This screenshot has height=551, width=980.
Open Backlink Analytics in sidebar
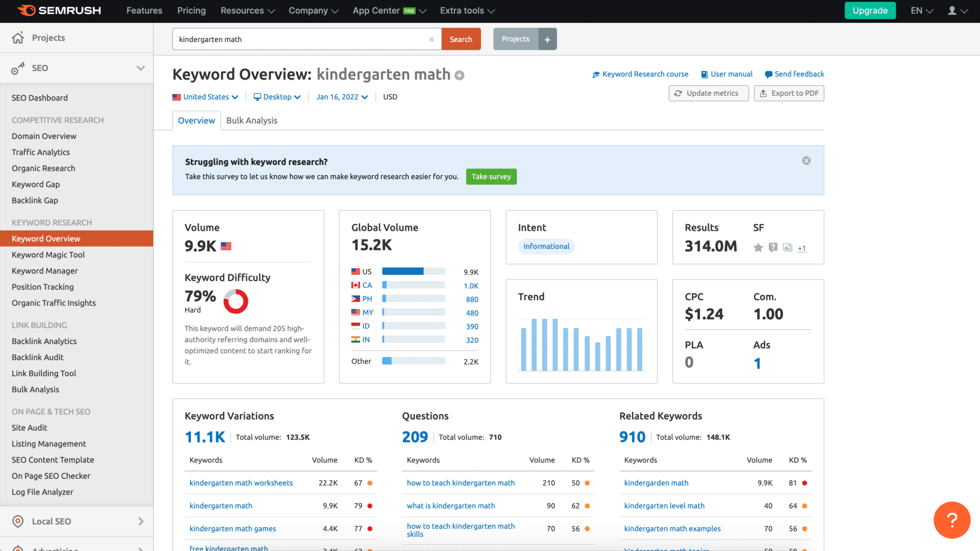click(x=44, y=341)
